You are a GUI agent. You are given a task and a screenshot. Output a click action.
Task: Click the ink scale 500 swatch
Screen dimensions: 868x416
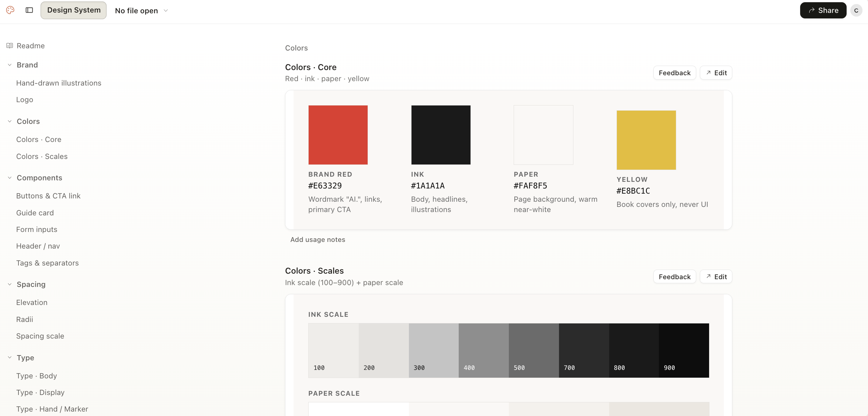tap(534, 350)
